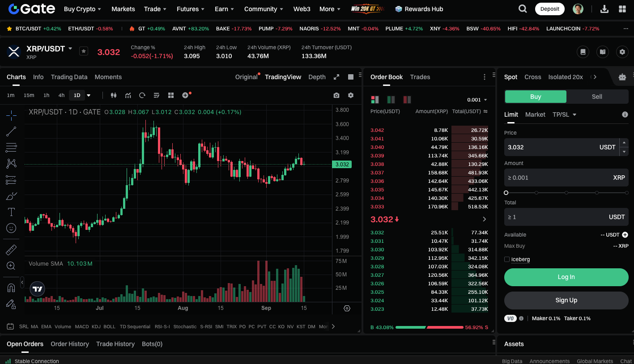Click the Deposit button
The height and width of the screenshot is (364, 634).
549,9
